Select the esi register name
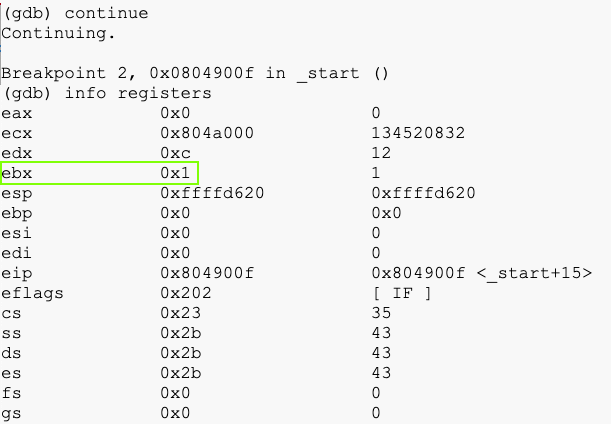The height and width of the screenshot is (424, 611). coord(17,233)
